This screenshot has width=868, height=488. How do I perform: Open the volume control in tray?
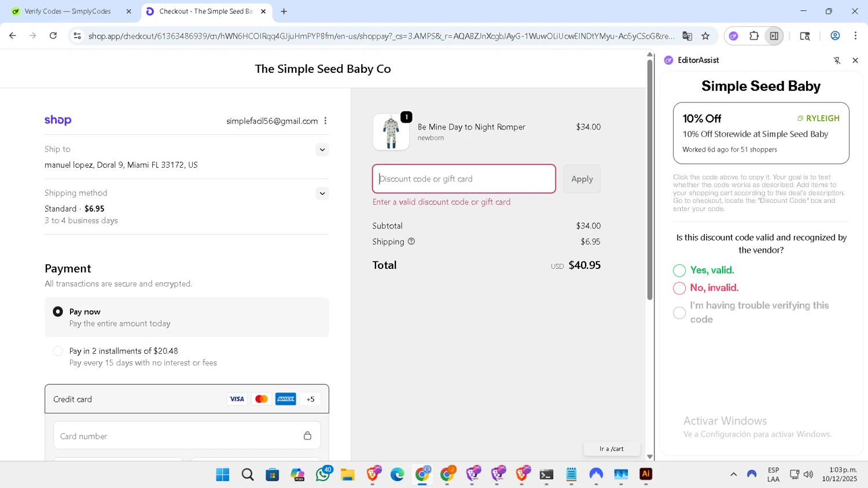click(808, 474)
